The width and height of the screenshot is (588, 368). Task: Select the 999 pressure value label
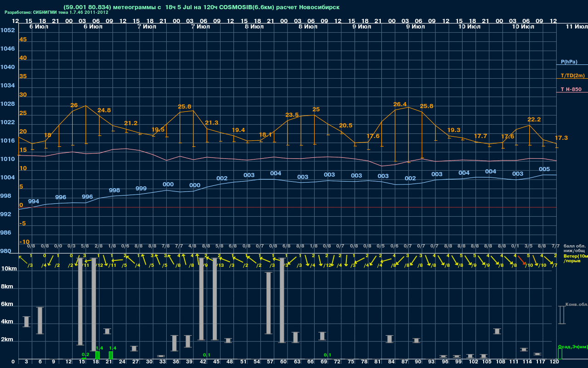coord(141,189)
